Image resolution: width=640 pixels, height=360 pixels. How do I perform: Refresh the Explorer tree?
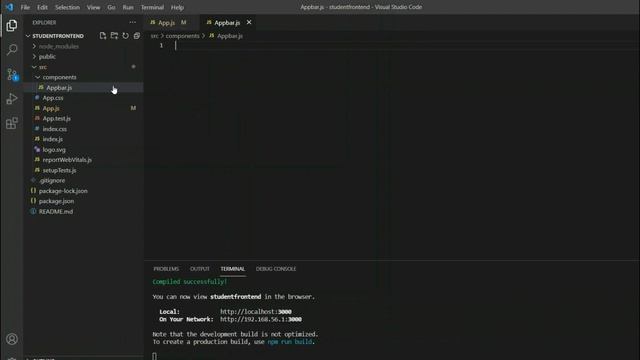(x=126, y=36)
